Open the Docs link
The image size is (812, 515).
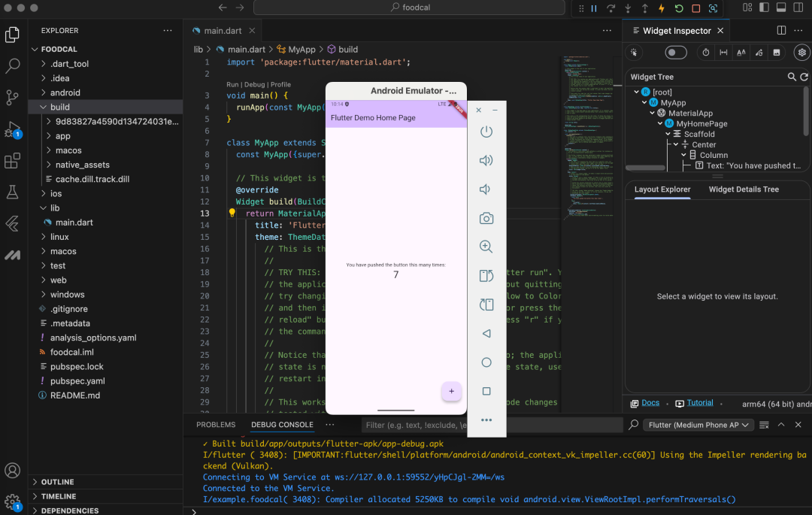(650, 403)
